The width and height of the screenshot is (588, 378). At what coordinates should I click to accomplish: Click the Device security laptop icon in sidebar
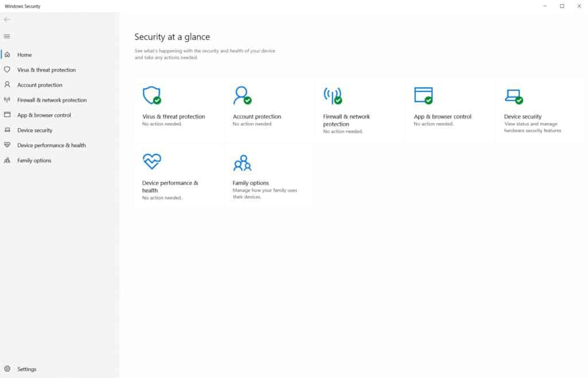pos(7,130)
